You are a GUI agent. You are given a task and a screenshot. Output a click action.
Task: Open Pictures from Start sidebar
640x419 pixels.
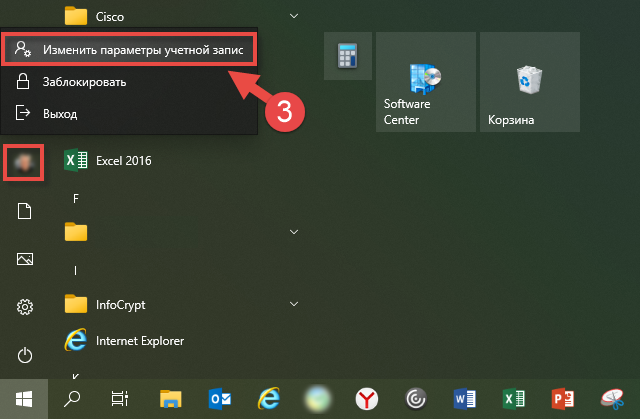24,259
